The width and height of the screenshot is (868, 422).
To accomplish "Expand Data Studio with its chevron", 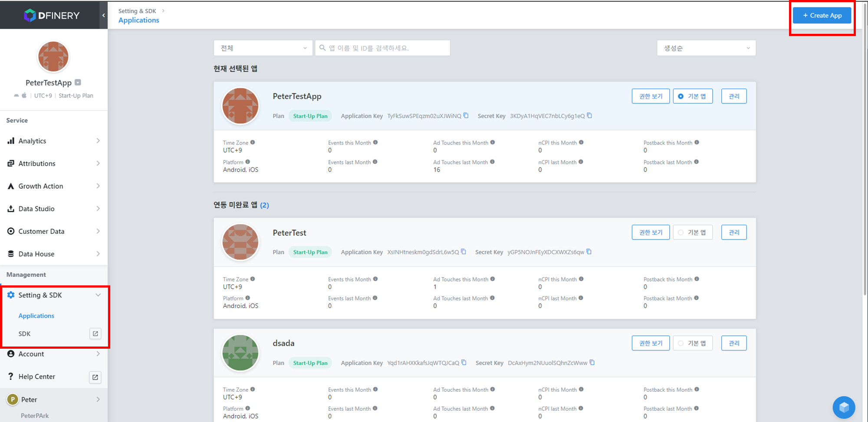I will point(98,209).
